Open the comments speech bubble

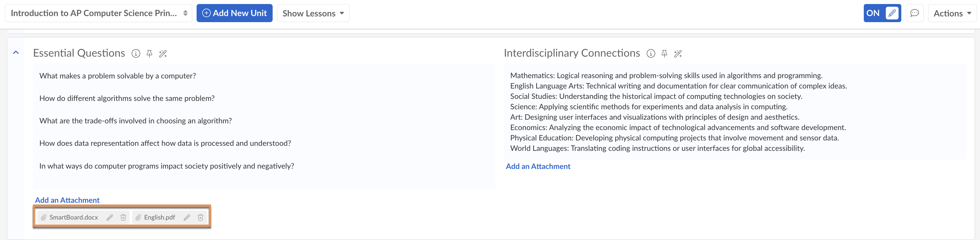pyautogui.click(x=914, y=13)
